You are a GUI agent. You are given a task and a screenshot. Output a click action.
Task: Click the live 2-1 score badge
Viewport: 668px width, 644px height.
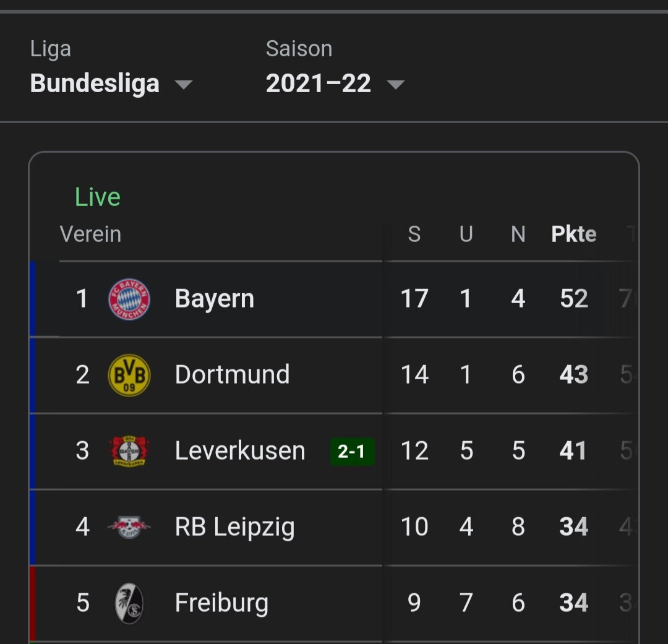click(352, 452)
